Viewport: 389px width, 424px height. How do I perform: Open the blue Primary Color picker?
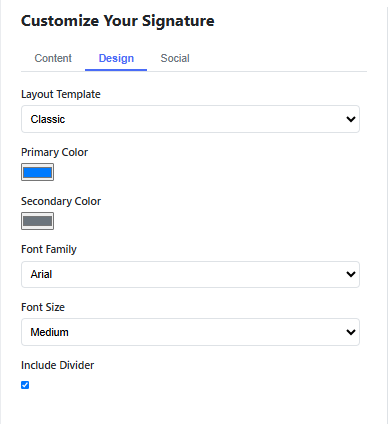click(x=37, y=172)
